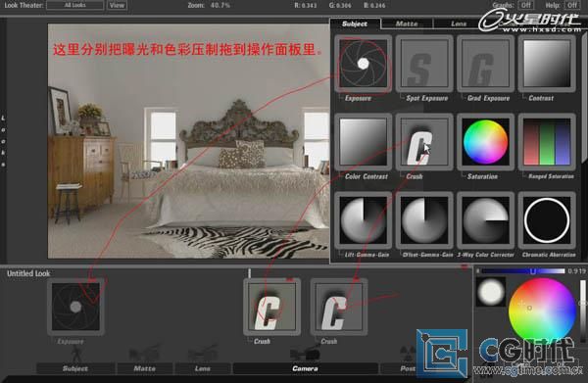Image resolution: width=588 pixels, height=383 pixels.
Task: Click the white spot preview thumbnail
Action: coord(491,292)
